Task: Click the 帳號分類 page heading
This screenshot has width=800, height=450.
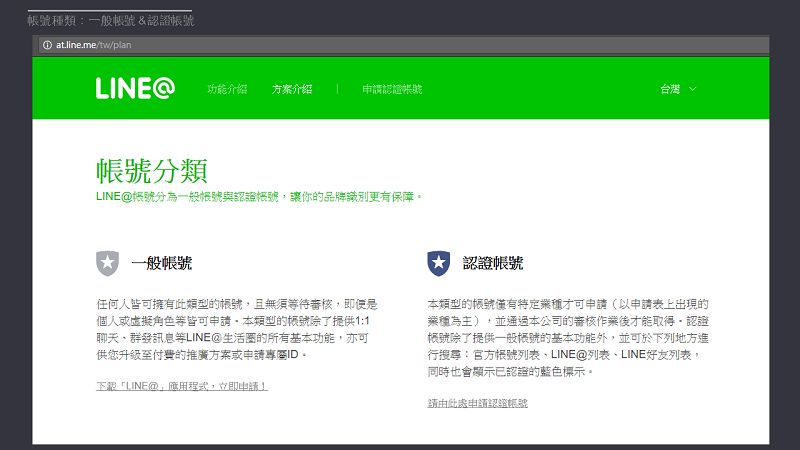Action: point(152,170)
